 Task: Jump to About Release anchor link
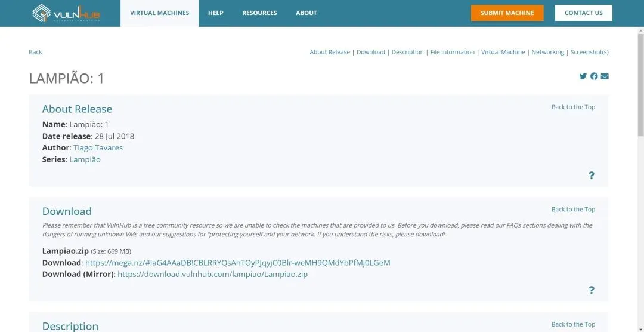pyautogui.click(x=330, y=52)
